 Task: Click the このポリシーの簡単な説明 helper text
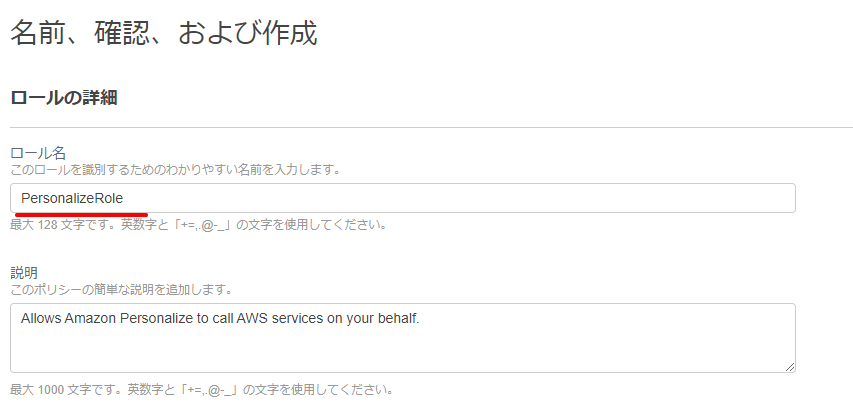[121, 290]
